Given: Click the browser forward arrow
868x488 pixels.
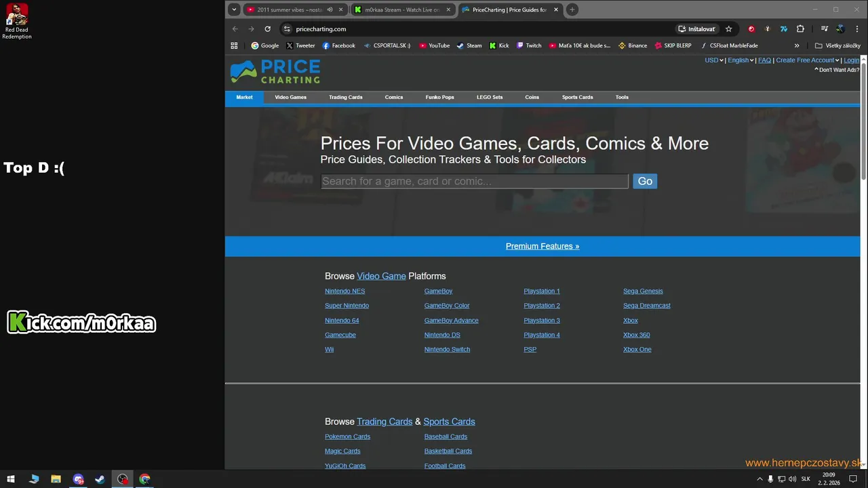Looking at the screenshot, I should tap(252, 29).
